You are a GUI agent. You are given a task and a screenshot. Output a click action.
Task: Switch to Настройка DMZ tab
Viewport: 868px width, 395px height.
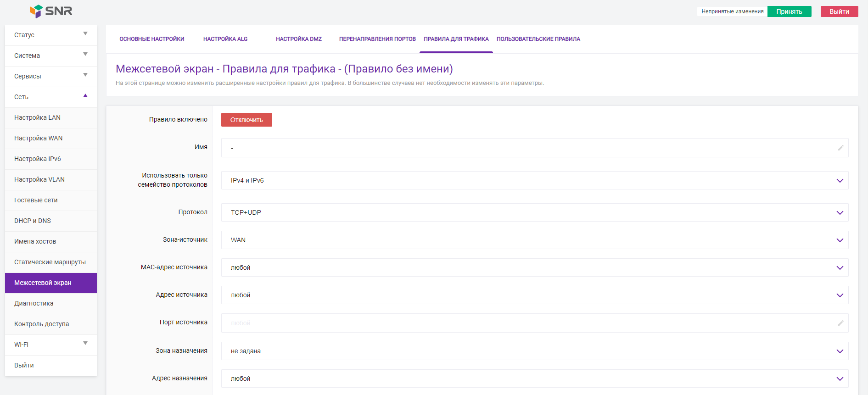(x=298, y=39)
